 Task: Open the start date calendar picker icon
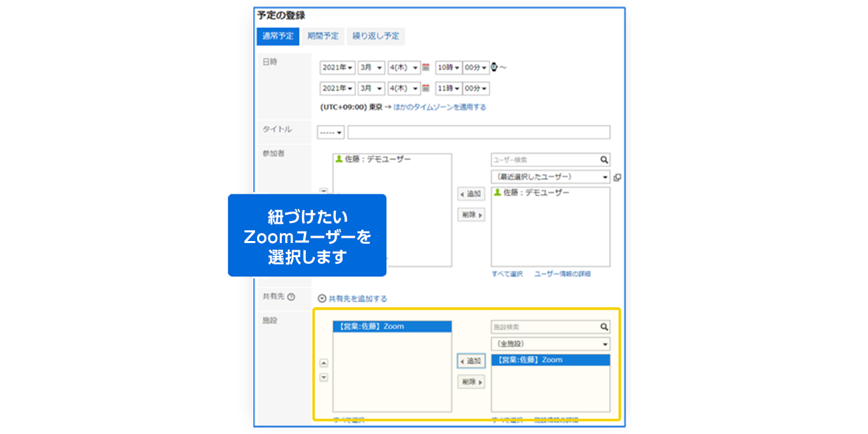(425, 67)
